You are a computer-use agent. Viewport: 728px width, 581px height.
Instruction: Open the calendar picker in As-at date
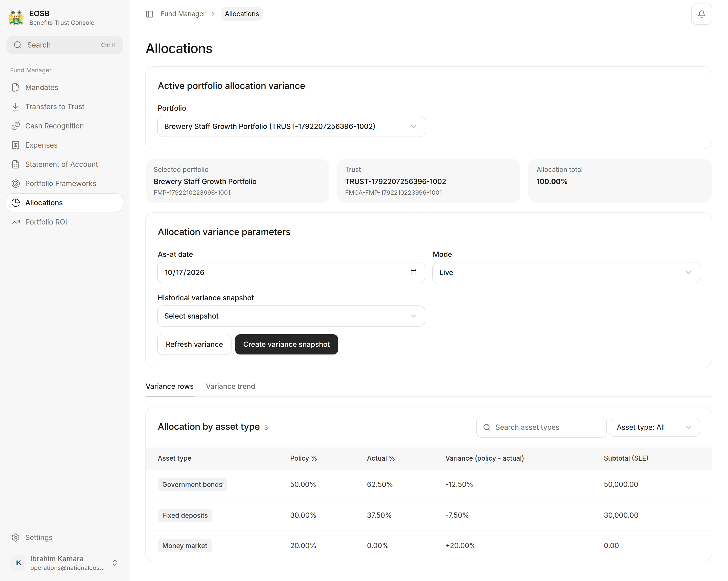[413, 273]
